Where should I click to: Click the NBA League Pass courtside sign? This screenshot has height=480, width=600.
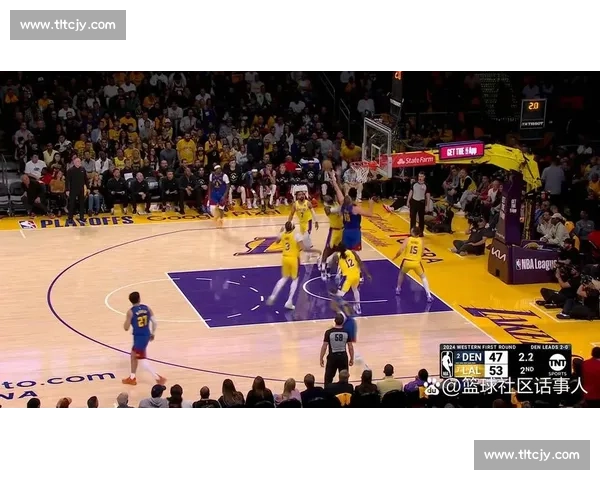[536, 263]
